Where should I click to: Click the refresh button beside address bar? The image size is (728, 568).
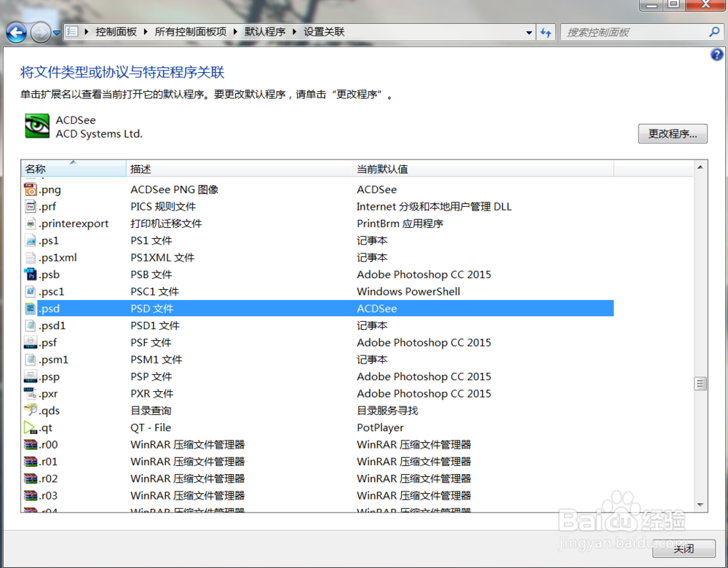click(x=545, y=32)
